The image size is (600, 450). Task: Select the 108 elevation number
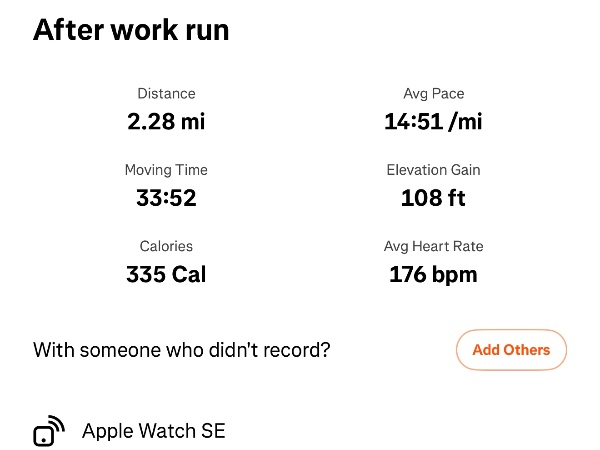pos(420,198)
